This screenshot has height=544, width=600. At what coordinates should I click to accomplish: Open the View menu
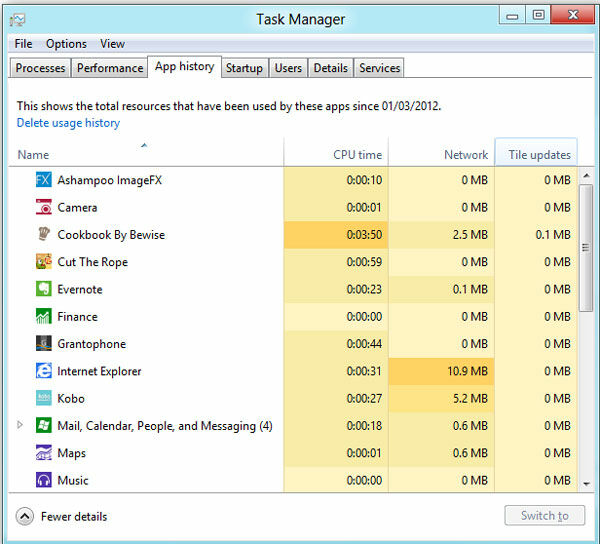tap(112, 44)
